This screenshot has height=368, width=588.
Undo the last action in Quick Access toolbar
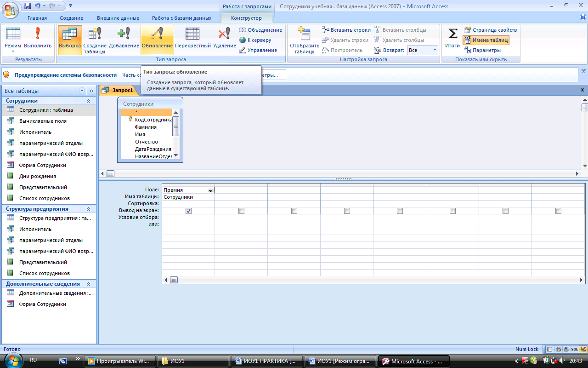click(37, 6)
